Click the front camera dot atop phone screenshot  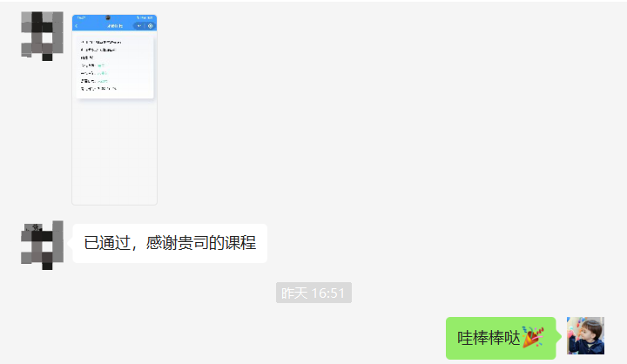pyautogui.click(x=108, y=17)
